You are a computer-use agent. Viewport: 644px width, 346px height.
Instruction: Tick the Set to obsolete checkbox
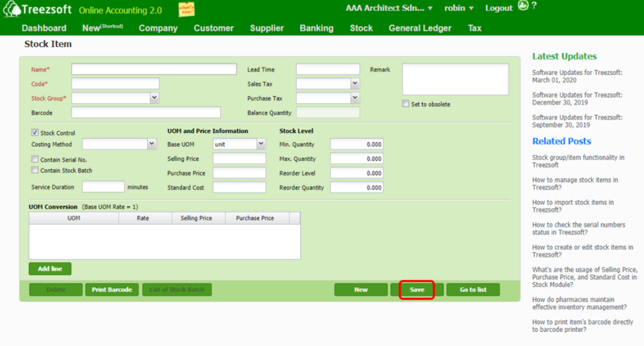pos(406,104)
